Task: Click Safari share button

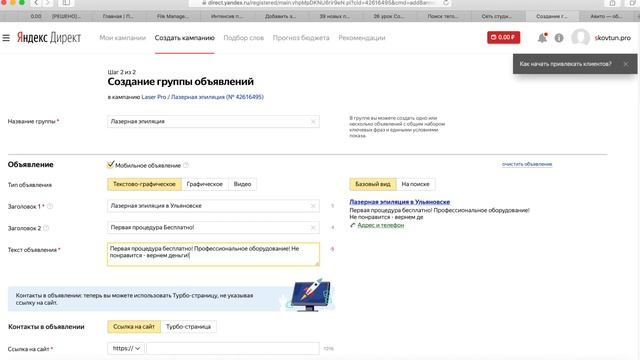Action: [612, 3]
